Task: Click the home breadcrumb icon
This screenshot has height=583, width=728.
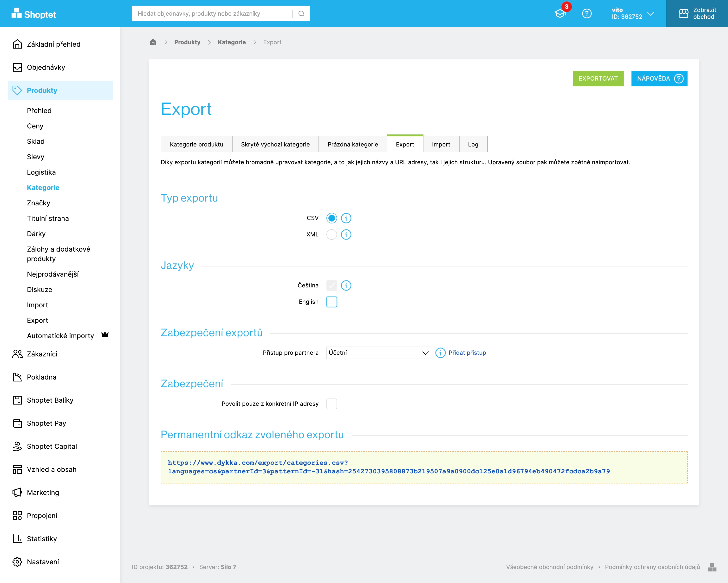Action: [153, 42]
